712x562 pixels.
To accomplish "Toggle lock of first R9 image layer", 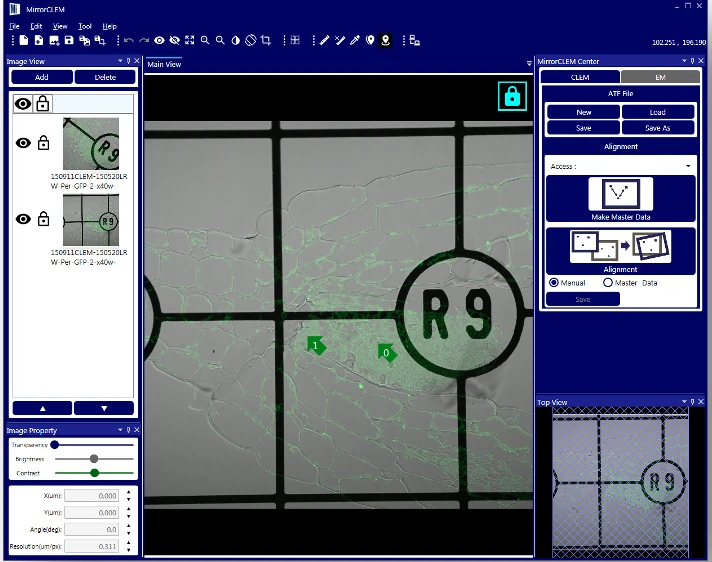I will [44, 143].
